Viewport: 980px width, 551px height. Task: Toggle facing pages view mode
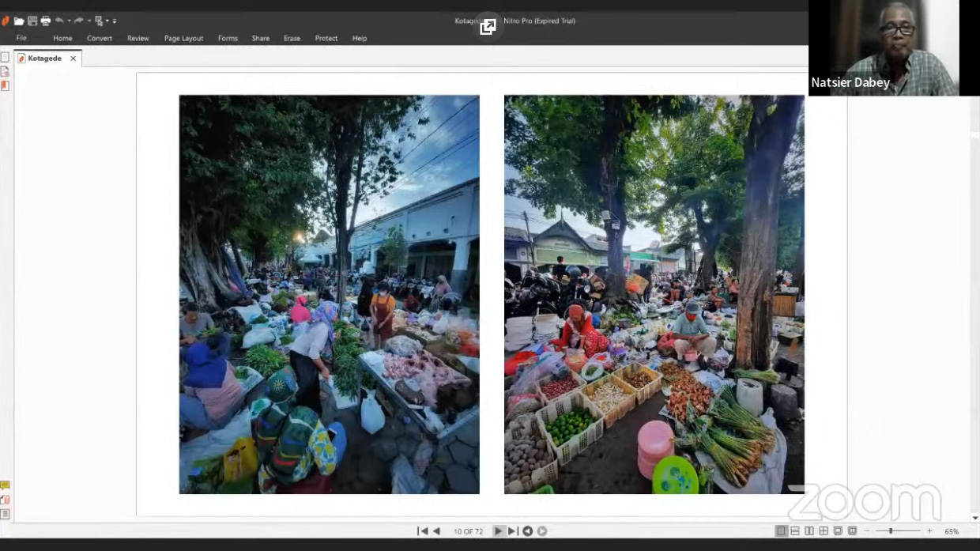point(809,531)
